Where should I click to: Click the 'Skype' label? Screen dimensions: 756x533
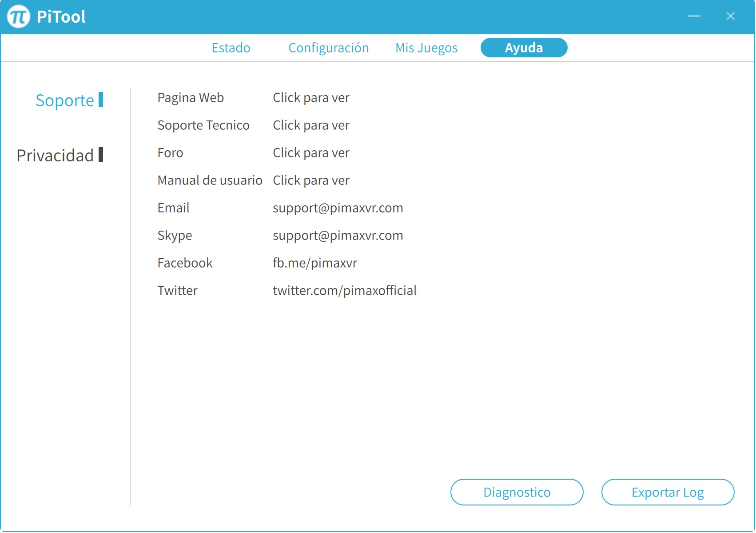(x=175, y=236)
